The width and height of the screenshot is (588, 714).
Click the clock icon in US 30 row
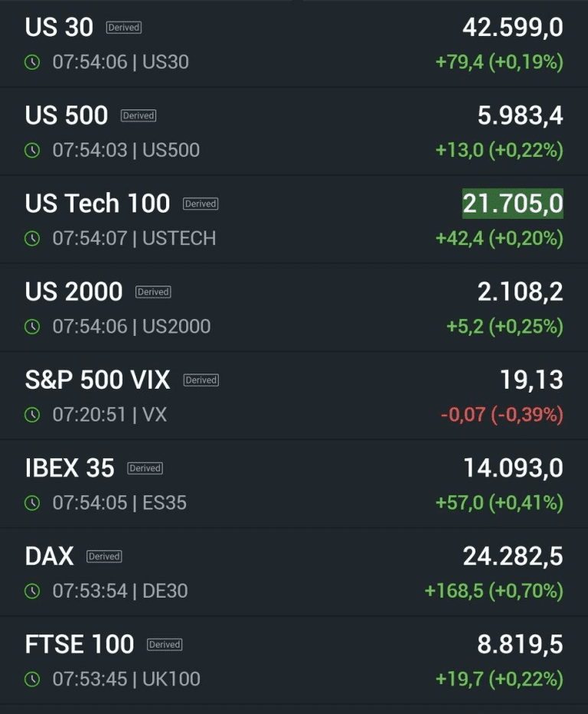point(32,62)
